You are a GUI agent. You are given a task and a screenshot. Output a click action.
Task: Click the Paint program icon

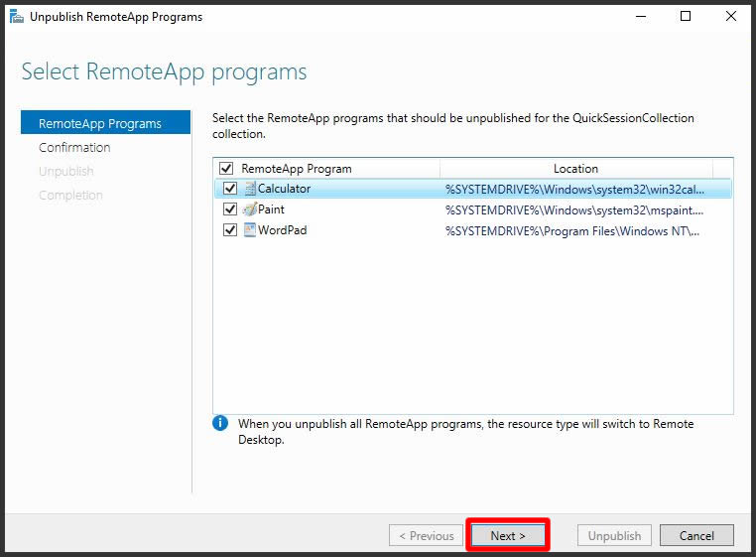click(x=250, y=209)
